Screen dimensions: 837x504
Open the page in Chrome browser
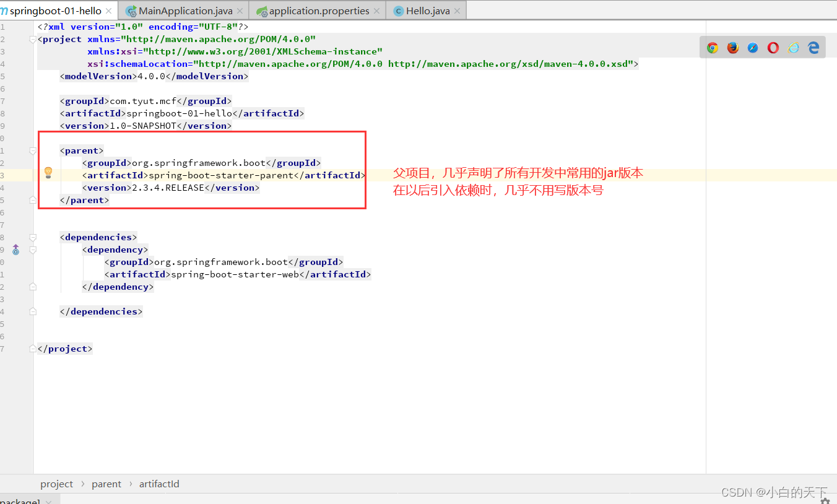tap(713, 48)
